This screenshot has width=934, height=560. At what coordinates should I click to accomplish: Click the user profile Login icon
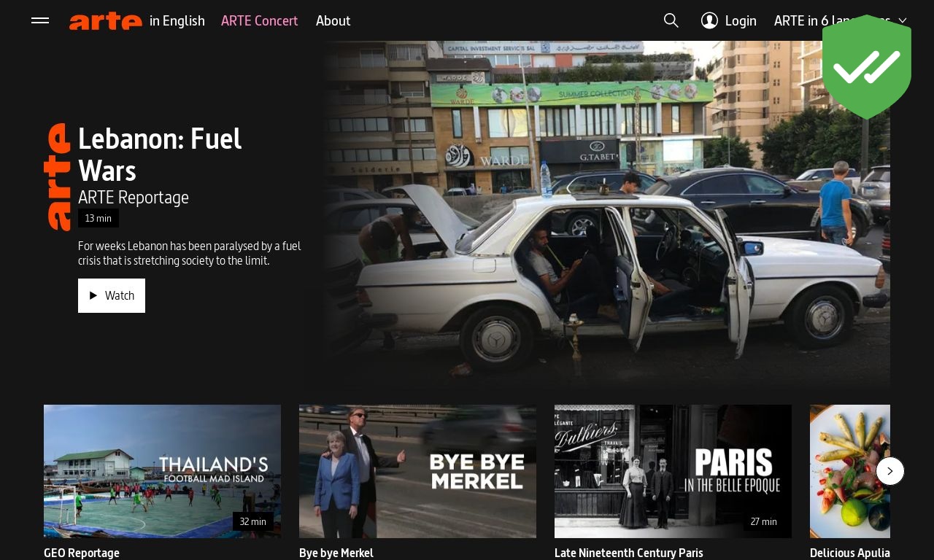coord(709,20)
